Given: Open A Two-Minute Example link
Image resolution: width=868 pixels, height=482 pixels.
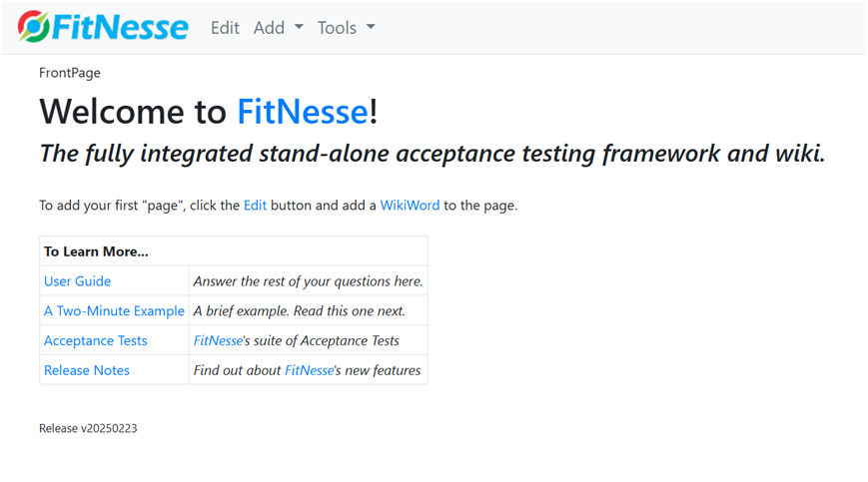Looking at the screenshot, I should click(x=114, y=311).
